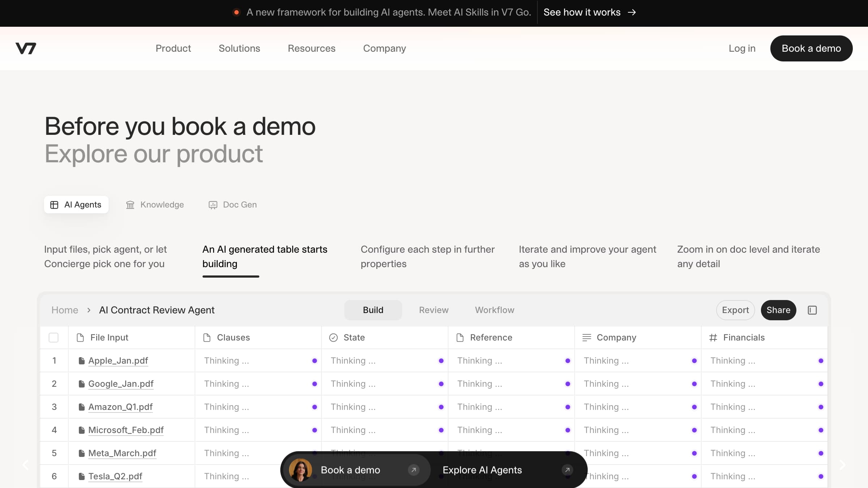Go to previous slide with left carousel arrow
Viewport: 868px width, 488px height.
click(25, 465)
